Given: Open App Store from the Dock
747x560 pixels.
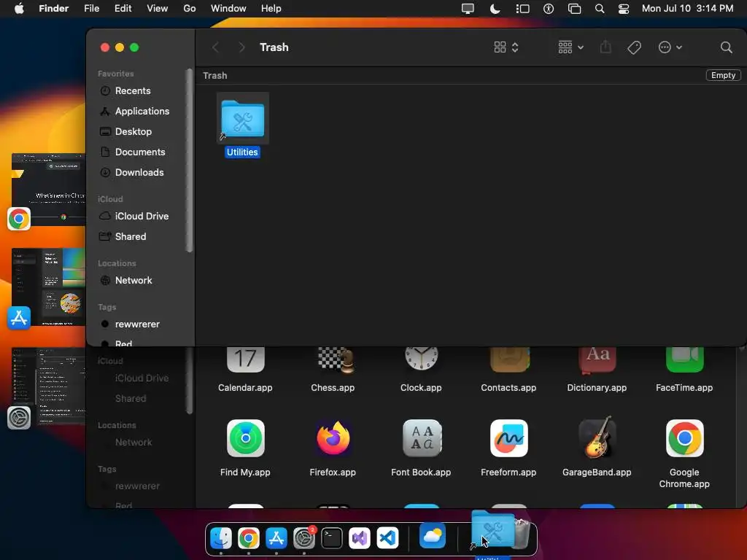Looking at the screenshot, I should pyautogui.click(x=276, y=538).
